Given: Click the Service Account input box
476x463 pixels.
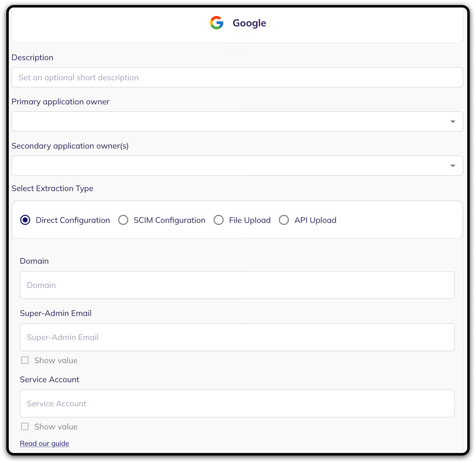Looking at the screenshot, I should [x=237, y=404].
